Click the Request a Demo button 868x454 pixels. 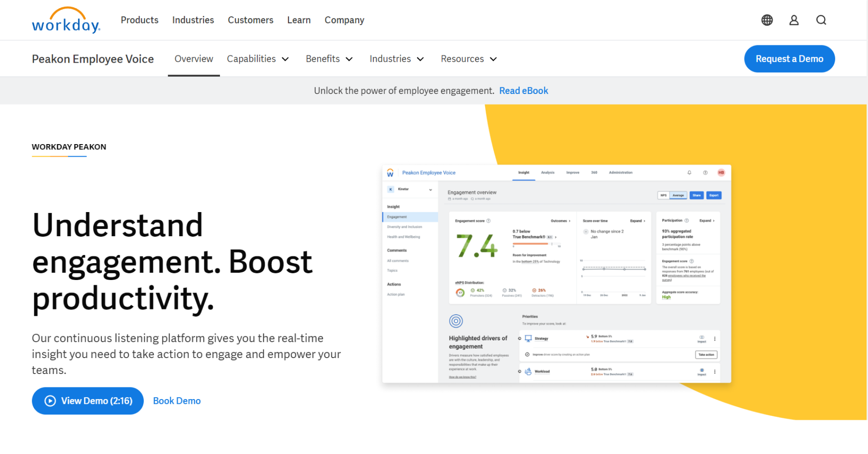coord(789,58)
